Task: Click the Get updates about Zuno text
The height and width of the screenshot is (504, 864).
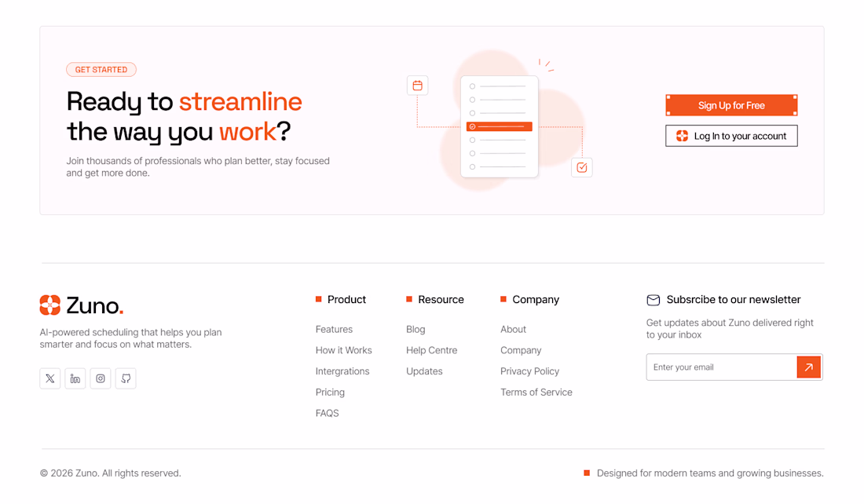Action: point(730,329)
